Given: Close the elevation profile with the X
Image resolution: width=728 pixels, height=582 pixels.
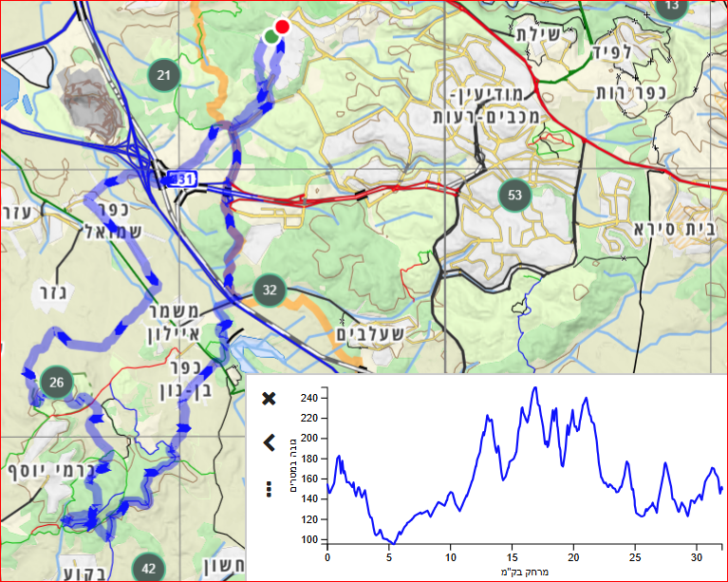Looking at the screenshot, I should 269,398.
